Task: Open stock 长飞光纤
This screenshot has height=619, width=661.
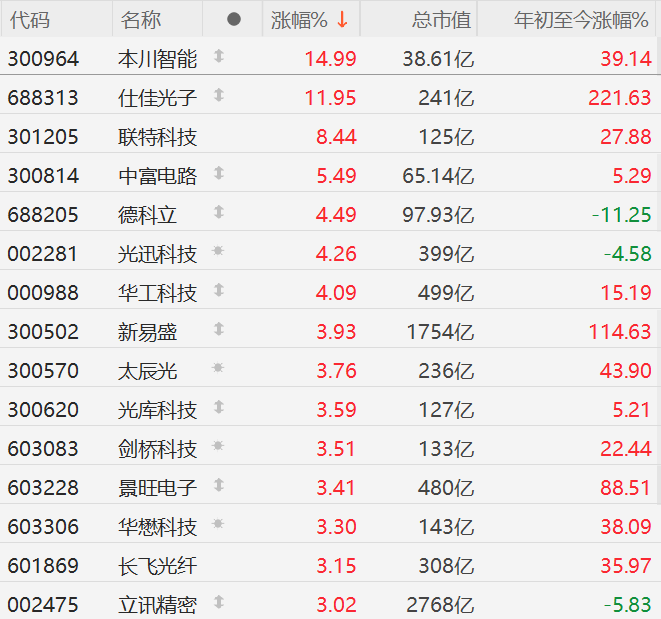Action: coord(157,566)
